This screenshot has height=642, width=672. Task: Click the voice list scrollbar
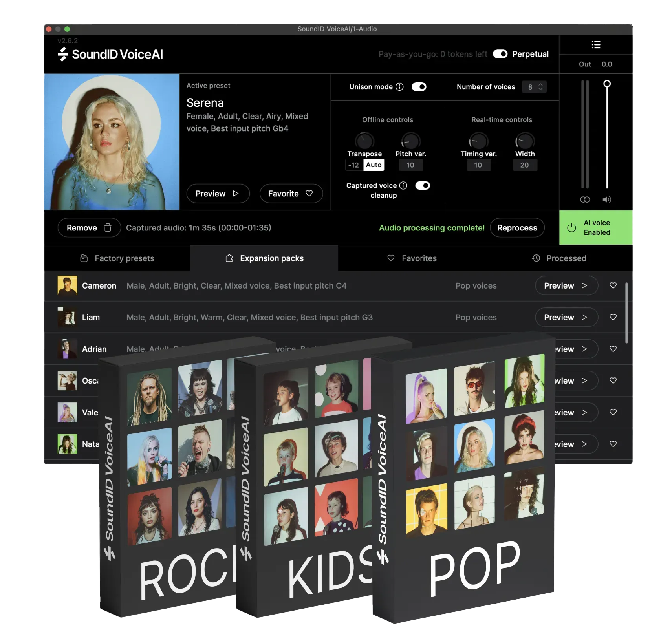coord(626,313)
